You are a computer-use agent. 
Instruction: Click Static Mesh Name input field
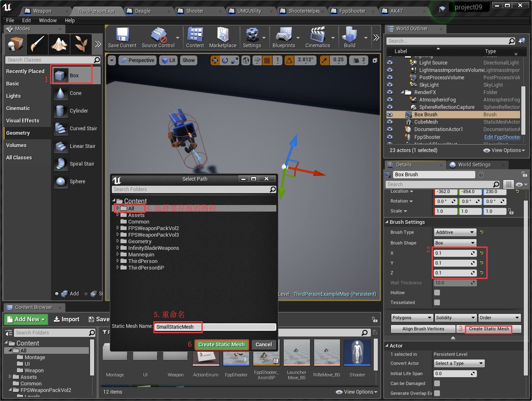pyautogui.click(x=215, y=327)
